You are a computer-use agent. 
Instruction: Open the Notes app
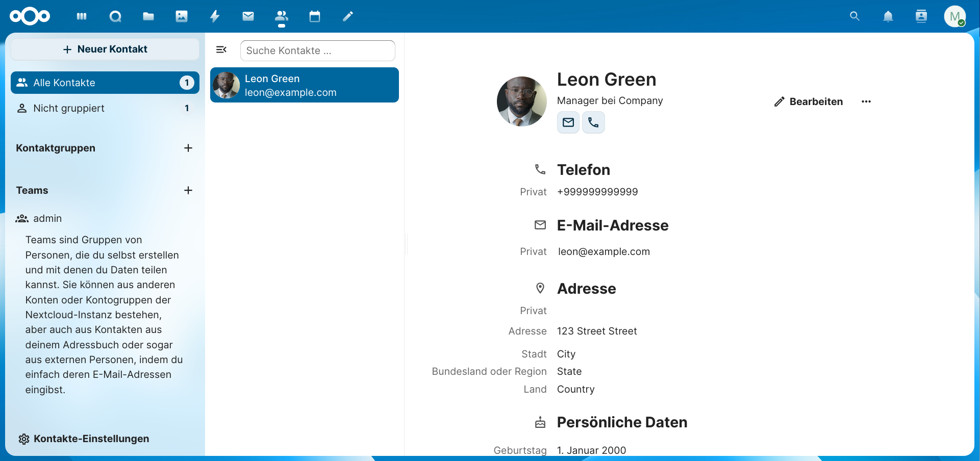347,16
